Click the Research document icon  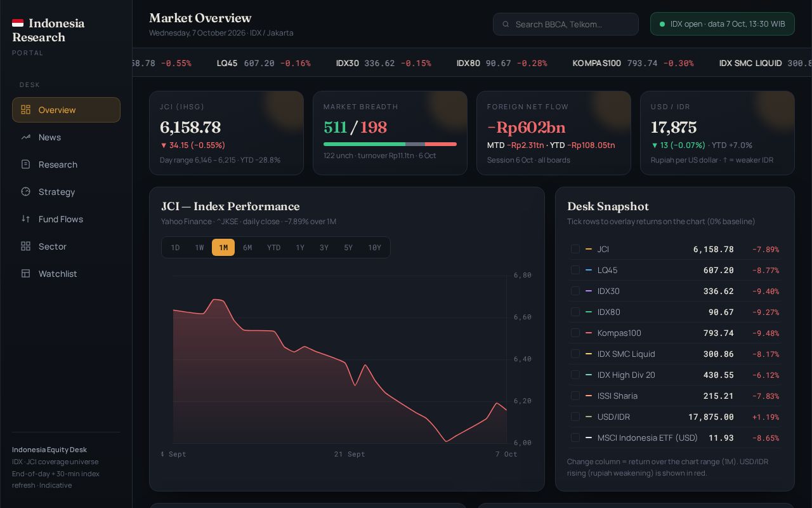point(25,164)
